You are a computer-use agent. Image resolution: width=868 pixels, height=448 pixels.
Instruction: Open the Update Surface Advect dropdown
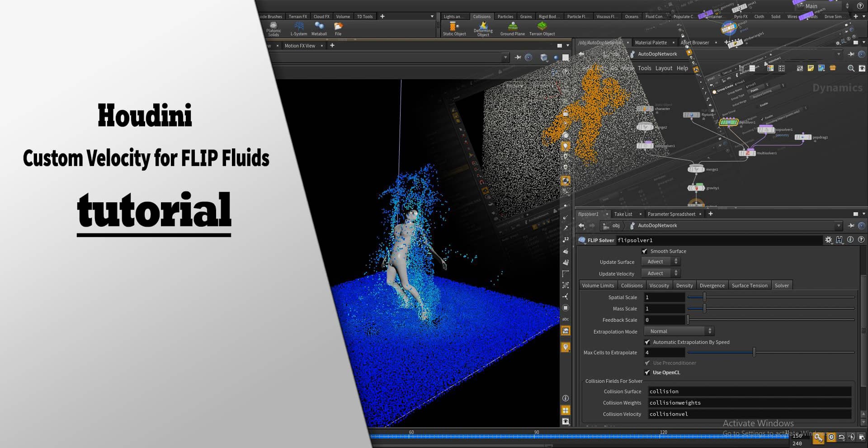661,262
